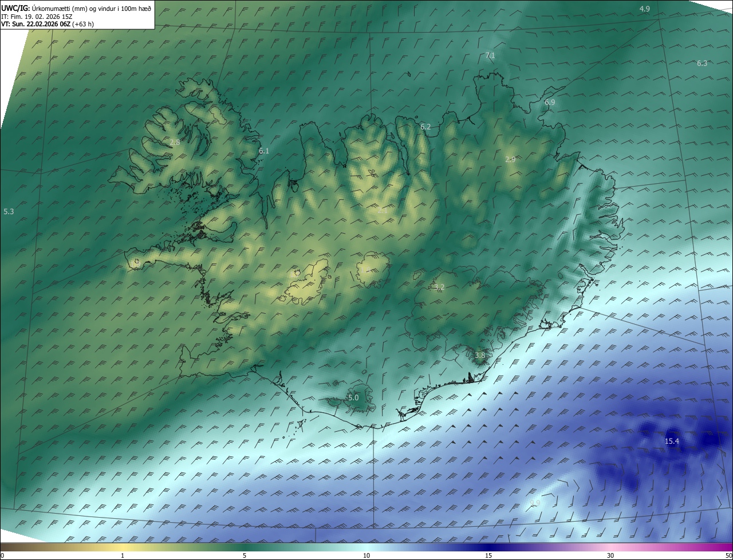Click the 4.9 value at the top edge

click(645, 9)
